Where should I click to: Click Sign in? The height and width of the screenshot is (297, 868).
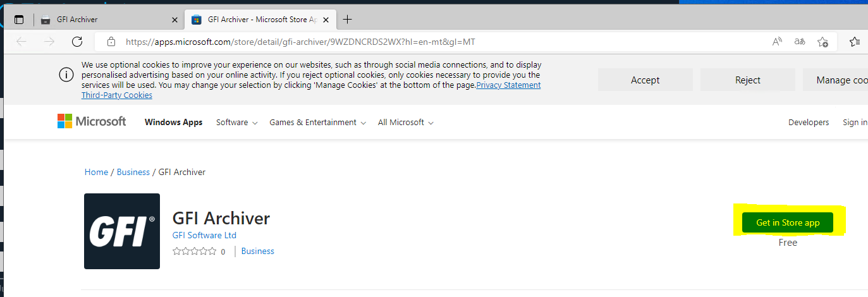pyautogui.click(x=855, y=122)
